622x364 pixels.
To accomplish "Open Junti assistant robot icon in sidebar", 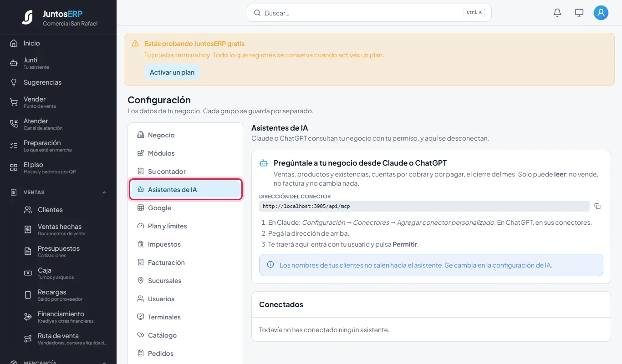I will point(14,63).
